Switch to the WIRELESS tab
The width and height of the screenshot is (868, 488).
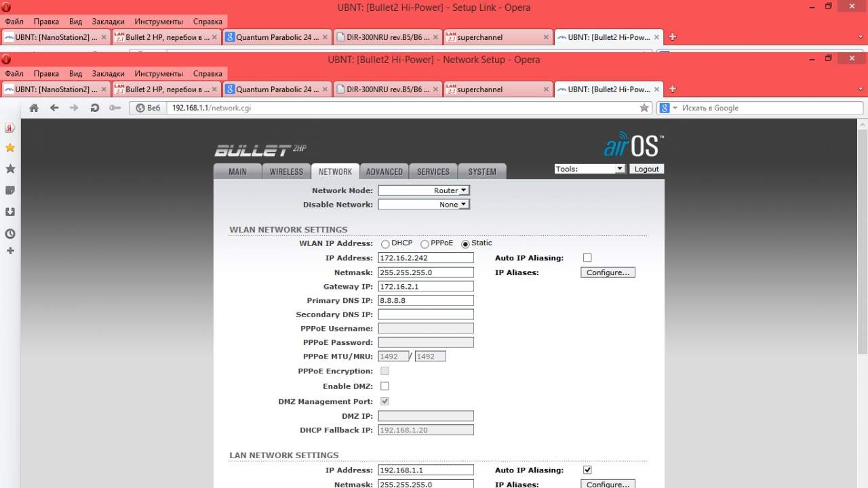(286, 171)
